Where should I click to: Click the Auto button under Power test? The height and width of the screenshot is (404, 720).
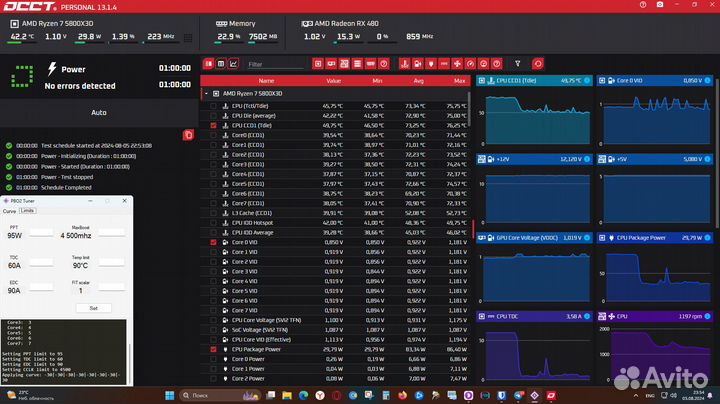point(99,112)
